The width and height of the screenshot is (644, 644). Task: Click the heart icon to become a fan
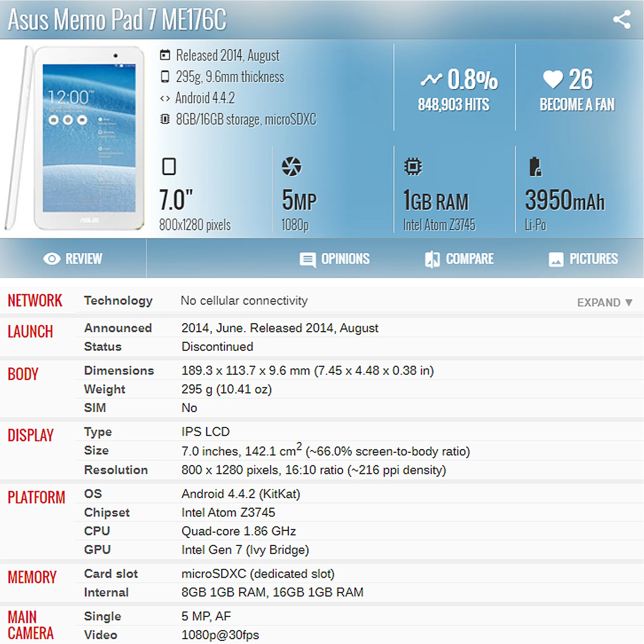point(553,79)
